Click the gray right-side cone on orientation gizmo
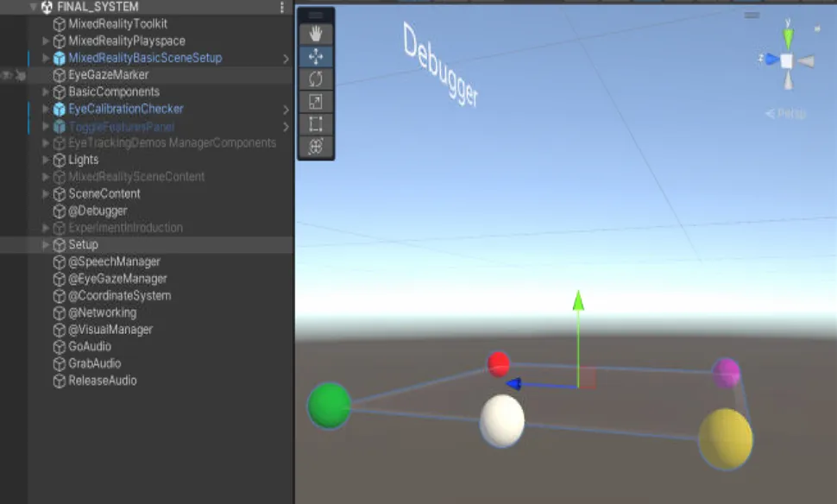 coord(806,61)
